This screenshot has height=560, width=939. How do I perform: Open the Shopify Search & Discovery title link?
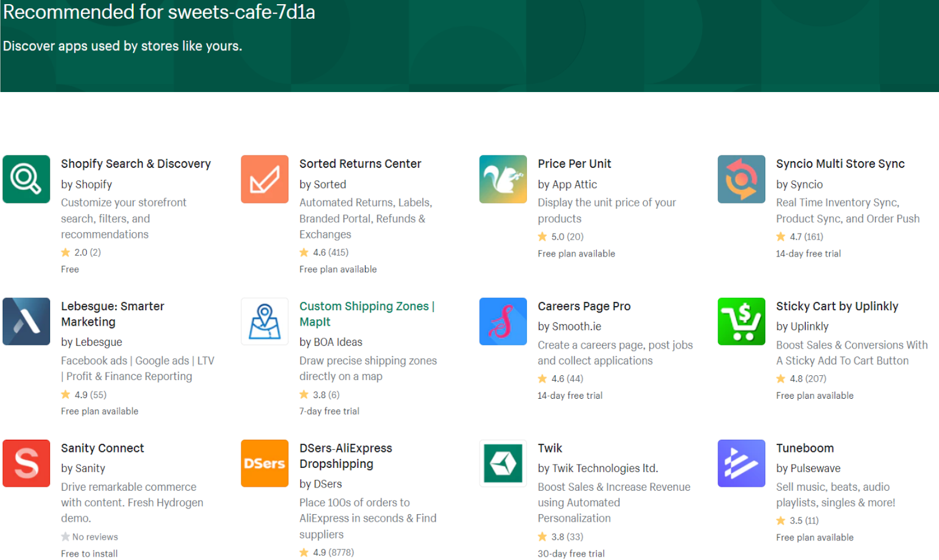tap(136, 164)
